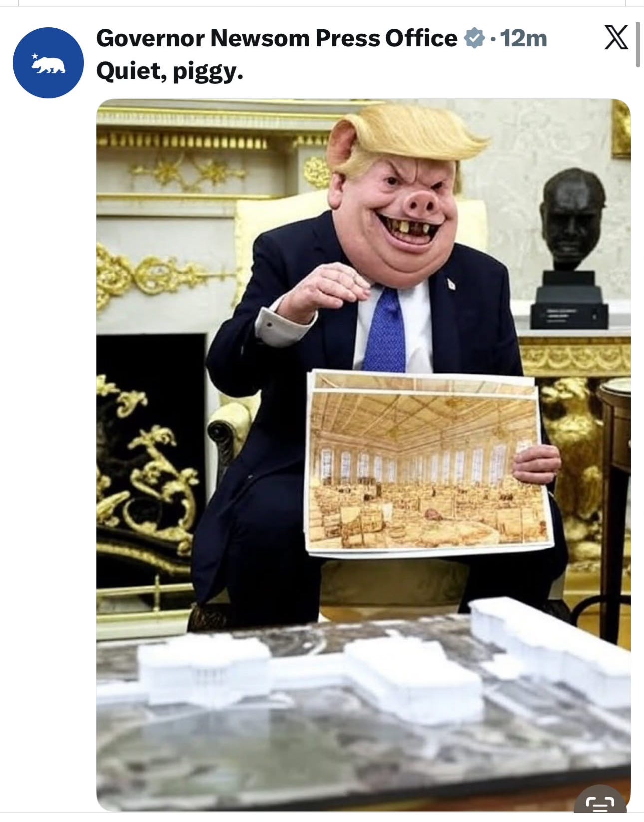This screenshot has height=822, width=644.
Task: Click the vertical scrollbar at right edge
Action: (638, 45)
